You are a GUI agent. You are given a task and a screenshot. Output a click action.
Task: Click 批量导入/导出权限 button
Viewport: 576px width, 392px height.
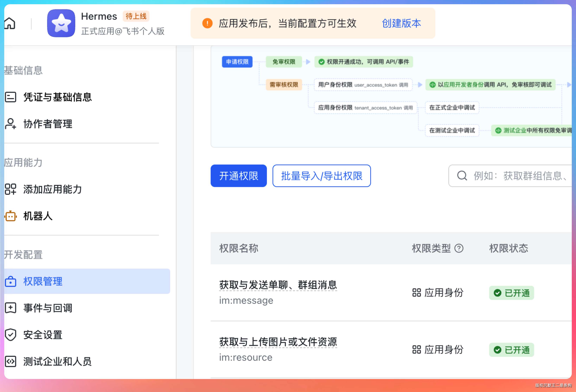click(x=321, y=176)
